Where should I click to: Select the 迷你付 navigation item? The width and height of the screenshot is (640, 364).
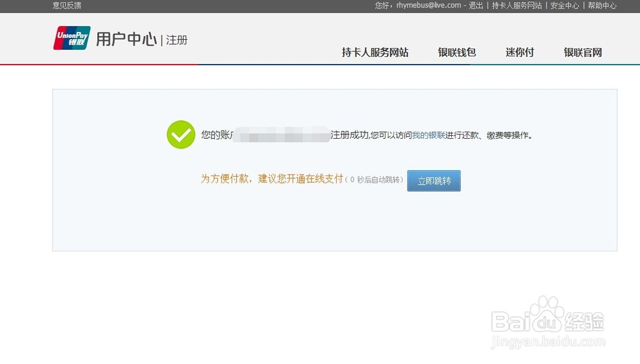click(x=520, y=52)
